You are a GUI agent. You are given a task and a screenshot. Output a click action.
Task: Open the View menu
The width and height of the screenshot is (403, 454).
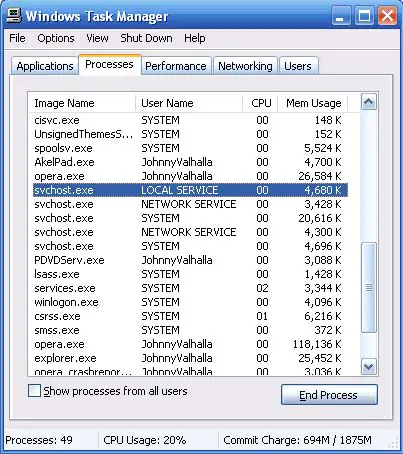tap(97, 38)
